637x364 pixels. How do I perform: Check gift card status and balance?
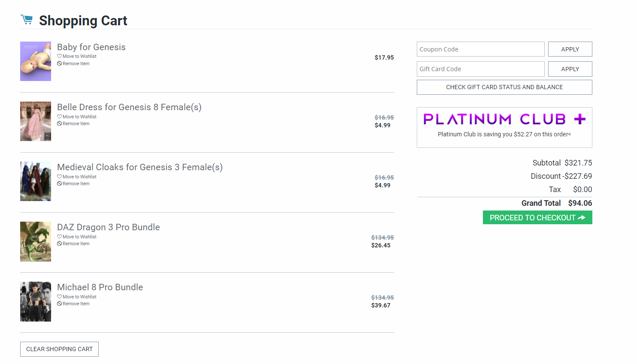pyautogui.click(x=504, y=87)
